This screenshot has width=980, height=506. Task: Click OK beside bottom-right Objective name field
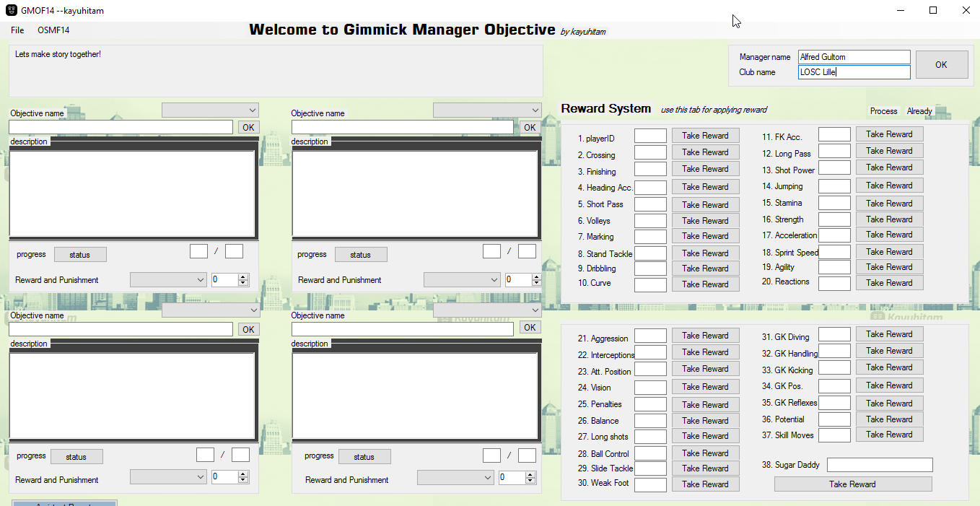click(x=530, y=327)
